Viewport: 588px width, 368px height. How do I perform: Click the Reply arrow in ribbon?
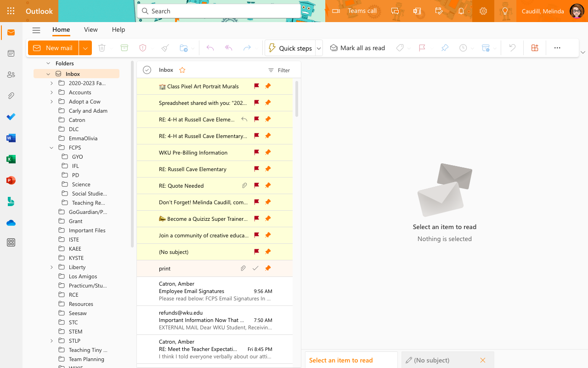click(210, 48)
